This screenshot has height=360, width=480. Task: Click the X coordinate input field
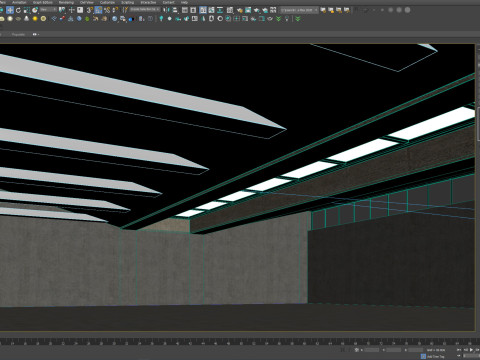[372, 350]
